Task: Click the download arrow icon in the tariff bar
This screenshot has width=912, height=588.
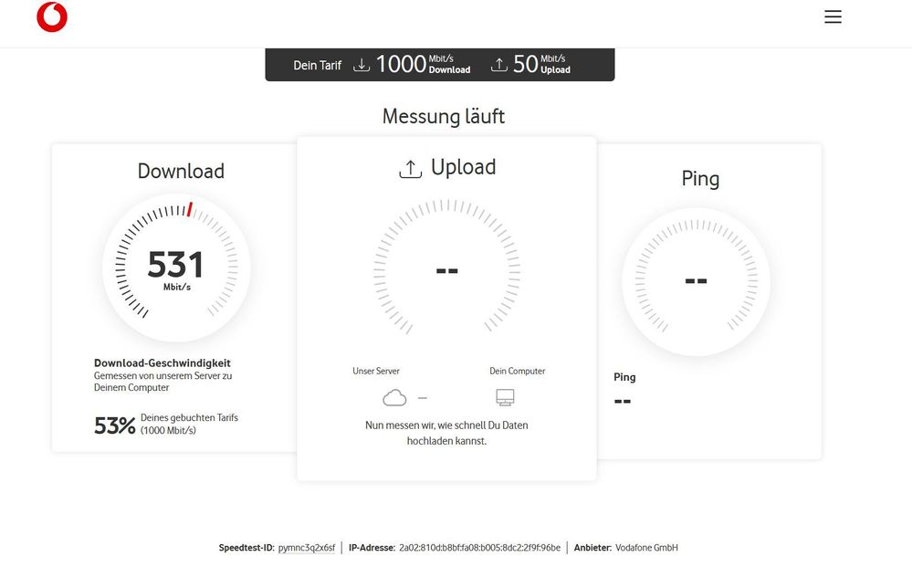Action: click(360, 64)
